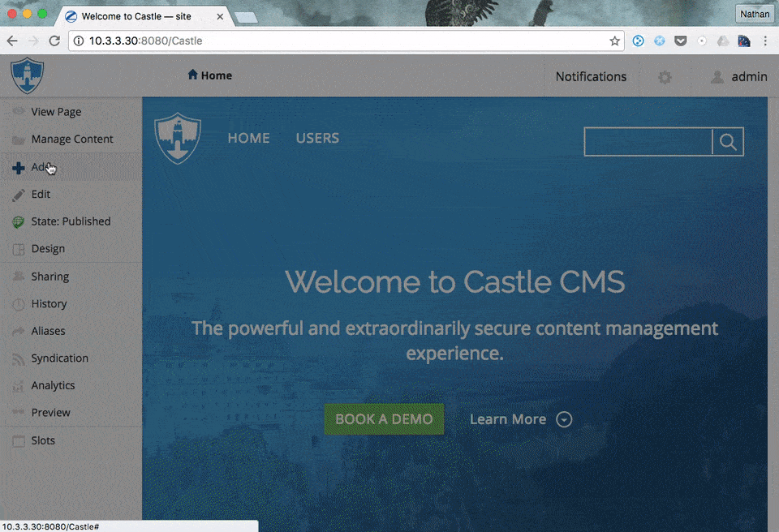Select the Welcome to Castle browser tab

click(x=144, y=16)
